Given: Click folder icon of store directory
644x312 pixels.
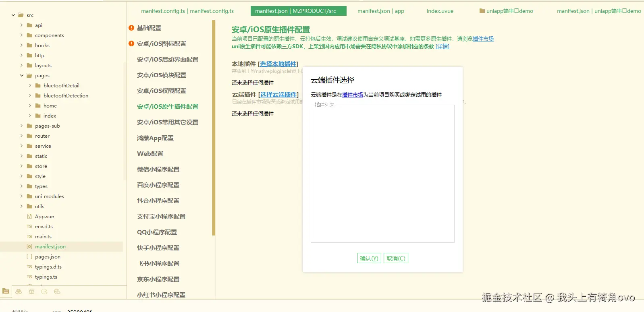Looking at the screenshot, I should [x=29, y=166].
